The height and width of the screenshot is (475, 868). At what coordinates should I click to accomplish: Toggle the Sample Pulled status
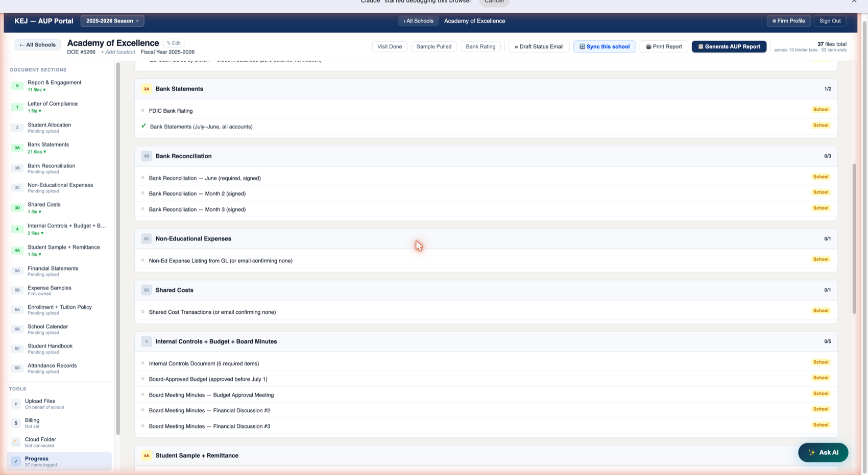click(433, 46)
